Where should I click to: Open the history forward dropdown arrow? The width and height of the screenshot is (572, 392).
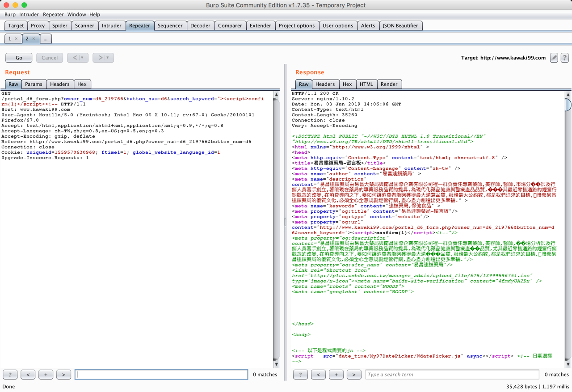pos(108,58)
